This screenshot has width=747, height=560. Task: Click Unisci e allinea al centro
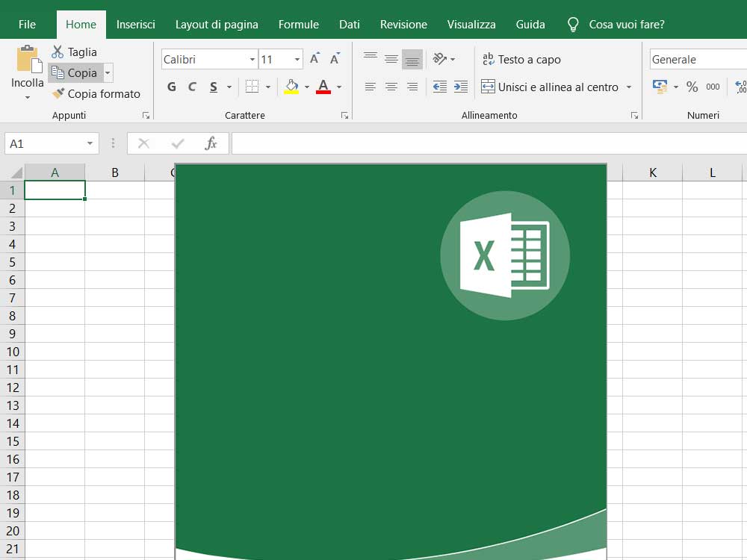click(x=550, y=87)
